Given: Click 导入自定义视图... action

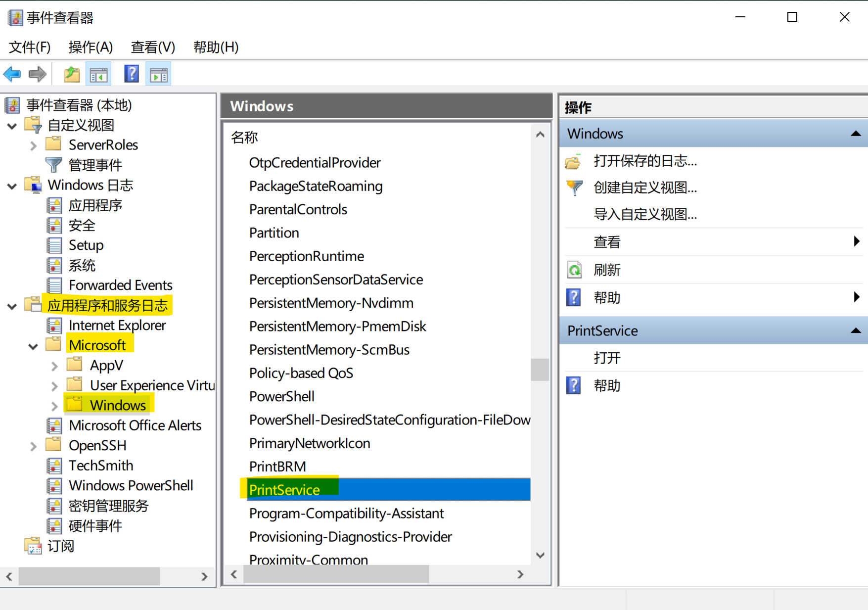Looking at the screenshot, I should point(645,214).
